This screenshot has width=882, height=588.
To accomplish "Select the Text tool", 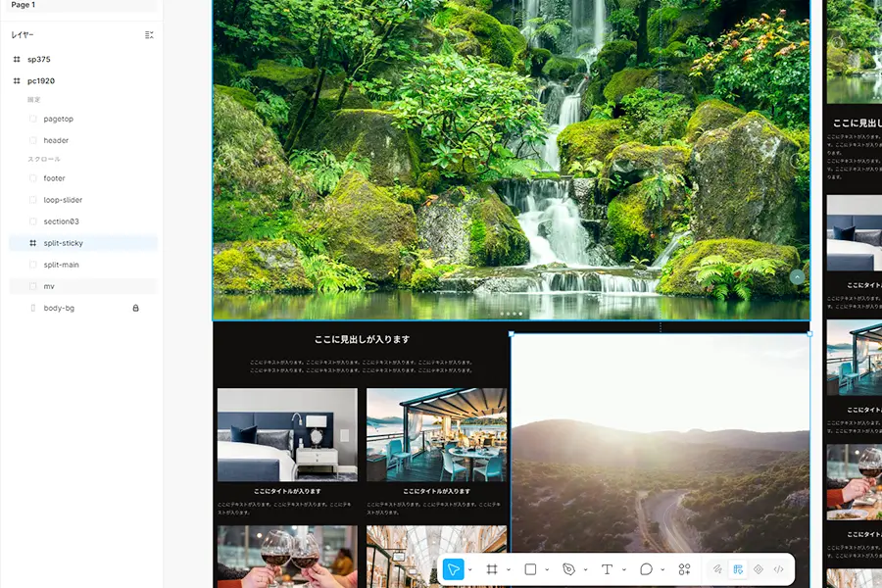I will point(607,569).
